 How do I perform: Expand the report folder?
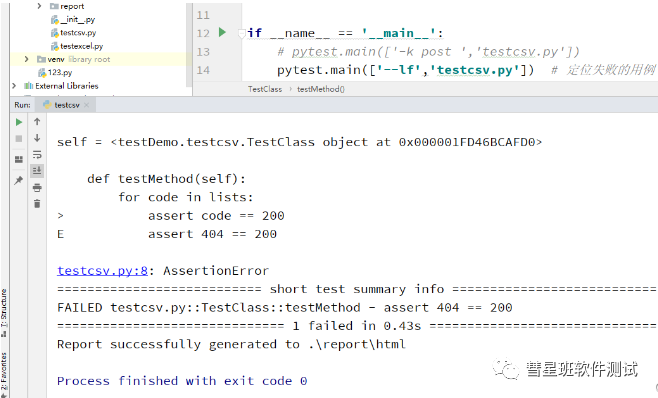(x=39, y=6)
